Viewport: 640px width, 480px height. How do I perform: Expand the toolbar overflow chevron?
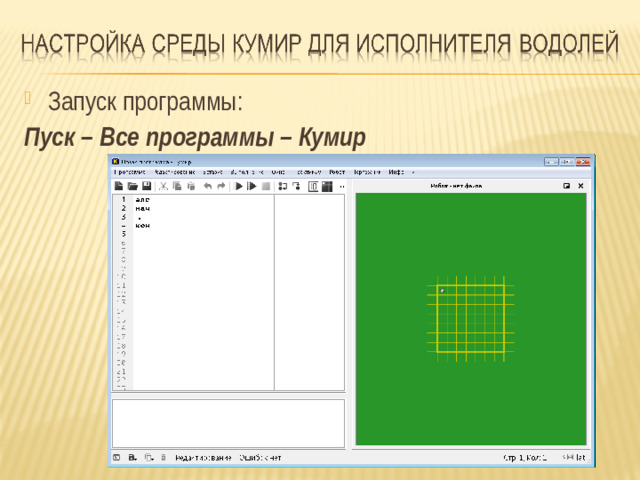click(342, 187)
